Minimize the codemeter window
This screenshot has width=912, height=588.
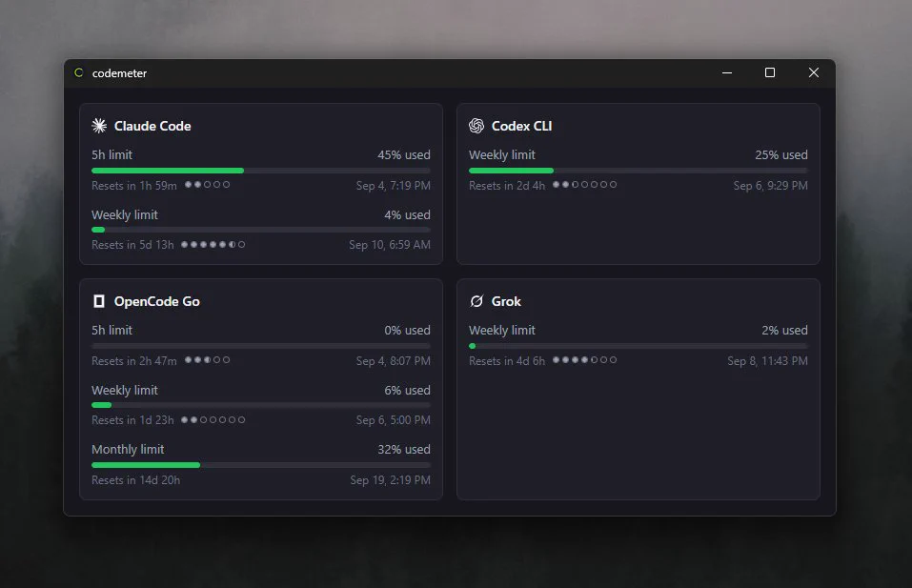pyautogui.click(x=727, y=72)
